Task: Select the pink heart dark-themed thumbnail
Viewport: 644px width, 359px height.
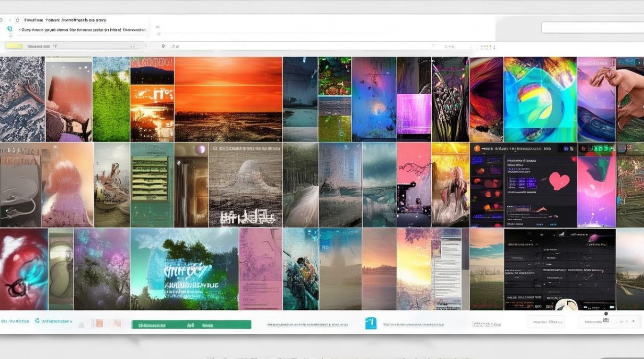Action: pyautogui.click(x=540, y=184)
